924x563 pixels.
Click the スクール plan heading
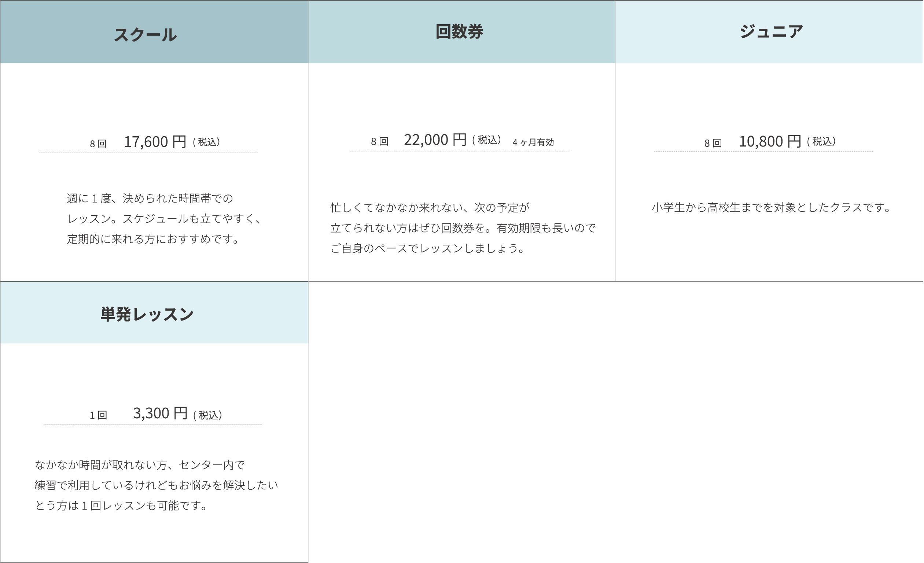(x=145, y=35)
